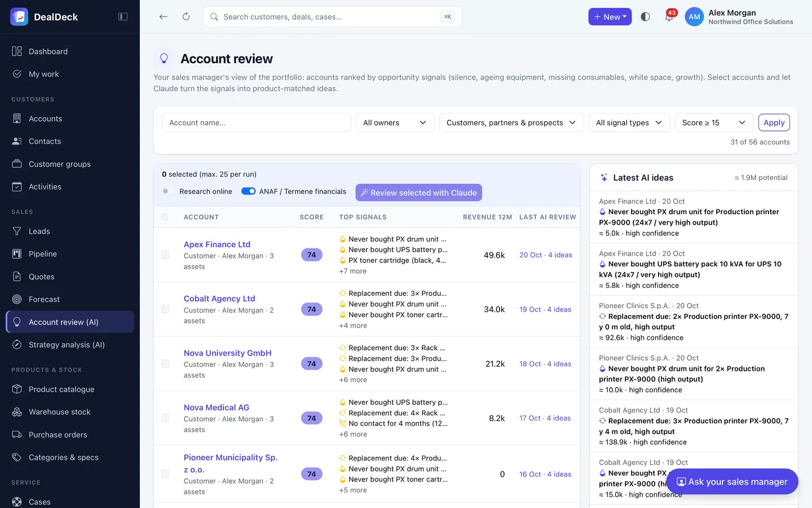This screenshot has width=812, height=508.
Task: Open Product catalogue
Action: click(70, 389)
